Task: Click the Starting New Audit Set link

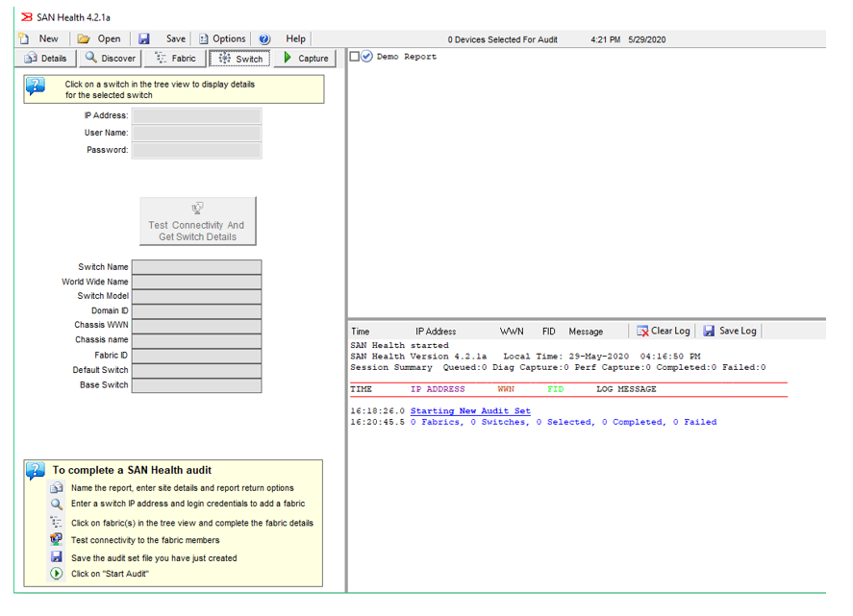Action: tap(470, 411)
